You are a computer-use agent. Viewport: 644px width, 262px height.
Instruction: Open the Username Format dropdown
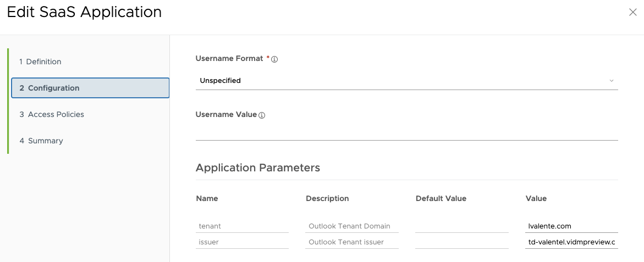coord(406,81)
